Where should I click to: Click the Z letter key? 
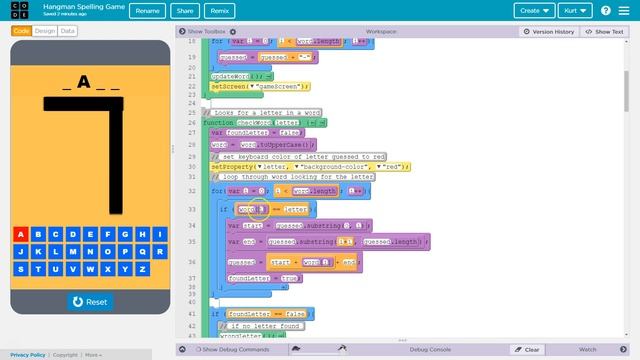[142, 269]
